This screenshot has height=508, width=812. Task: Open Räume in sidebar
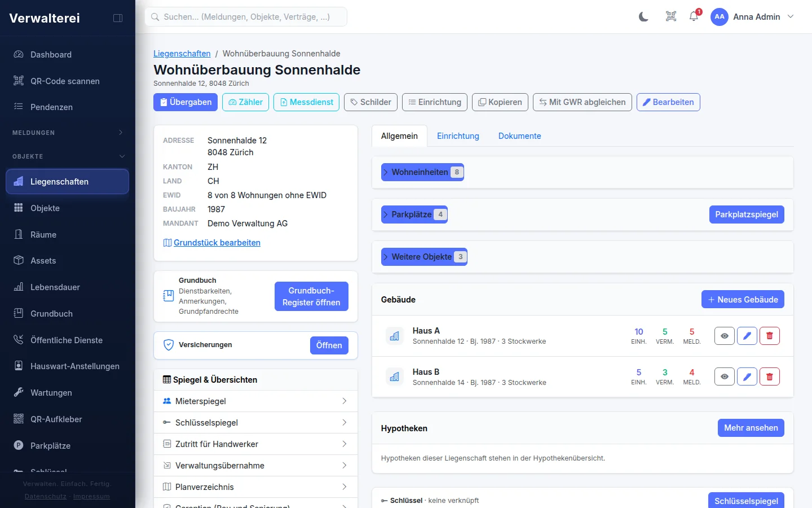pos(68,235)
